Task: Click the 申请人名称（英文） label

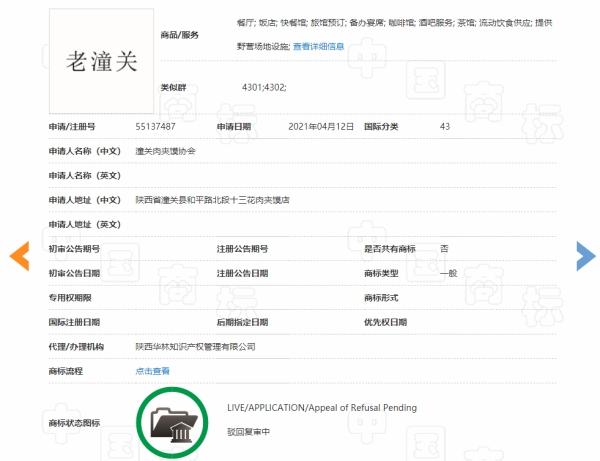Action: (x=85, y=176)
